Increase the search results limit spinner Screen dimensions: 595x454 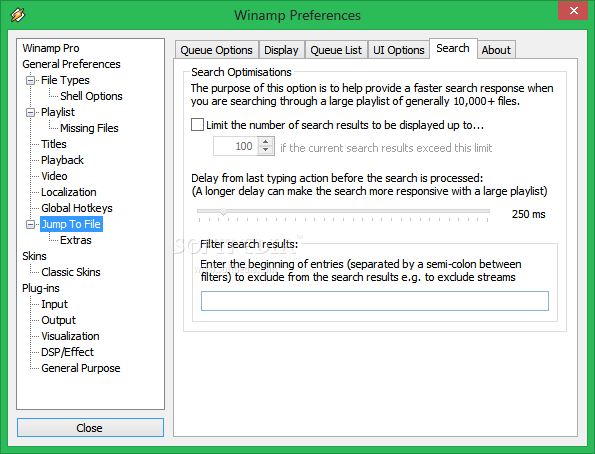pos(266,142)
